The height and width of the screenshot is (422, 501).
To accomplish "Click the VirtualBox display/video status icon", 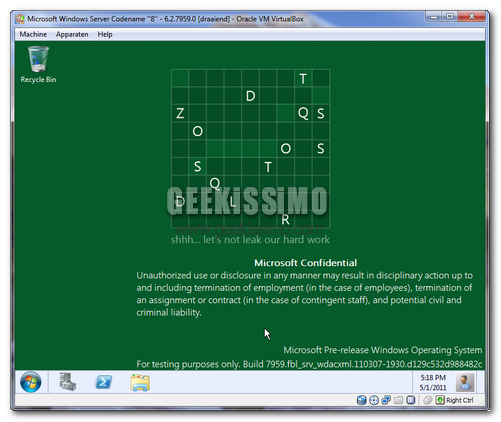I will (411, 400).
